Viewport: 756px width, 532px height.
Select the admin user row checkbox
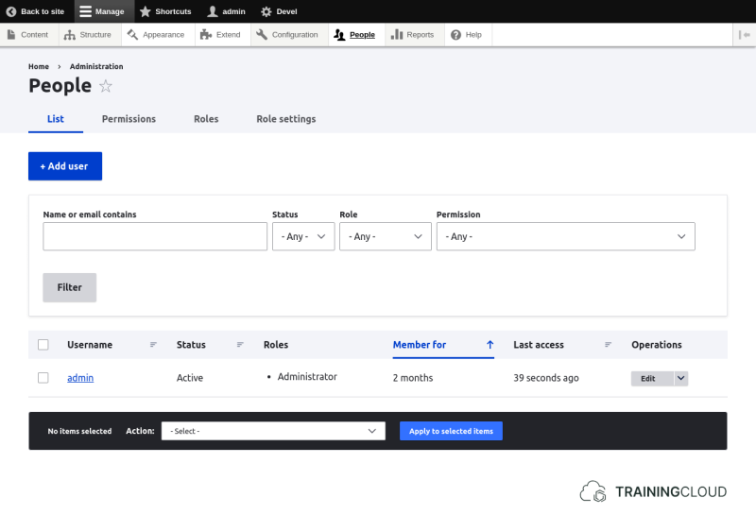[43, 378]
